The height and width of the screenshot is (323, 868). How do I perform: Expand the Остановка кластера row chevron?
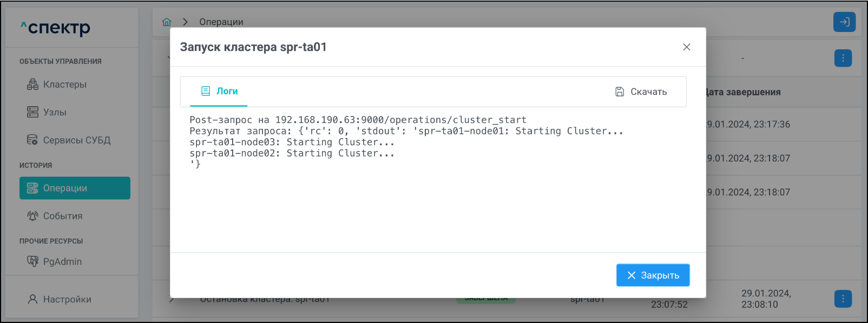click(x=172, y=299)
